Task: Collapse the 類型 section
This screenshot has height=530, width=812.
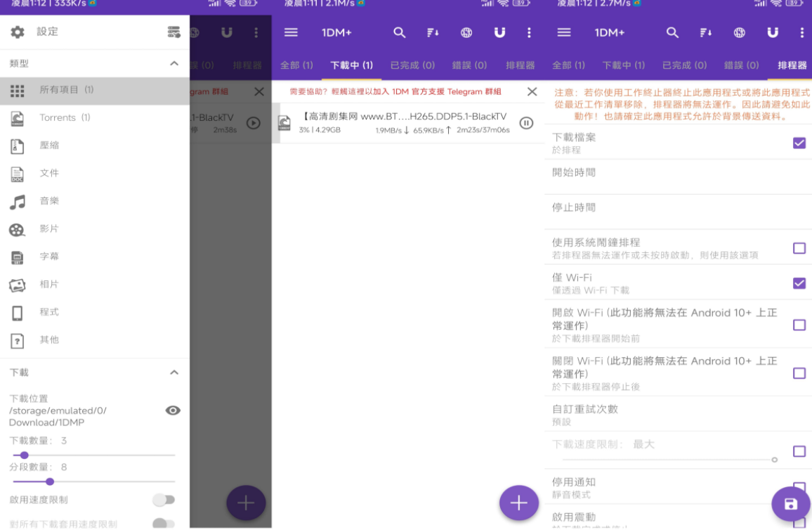Action: pos(176,63)
